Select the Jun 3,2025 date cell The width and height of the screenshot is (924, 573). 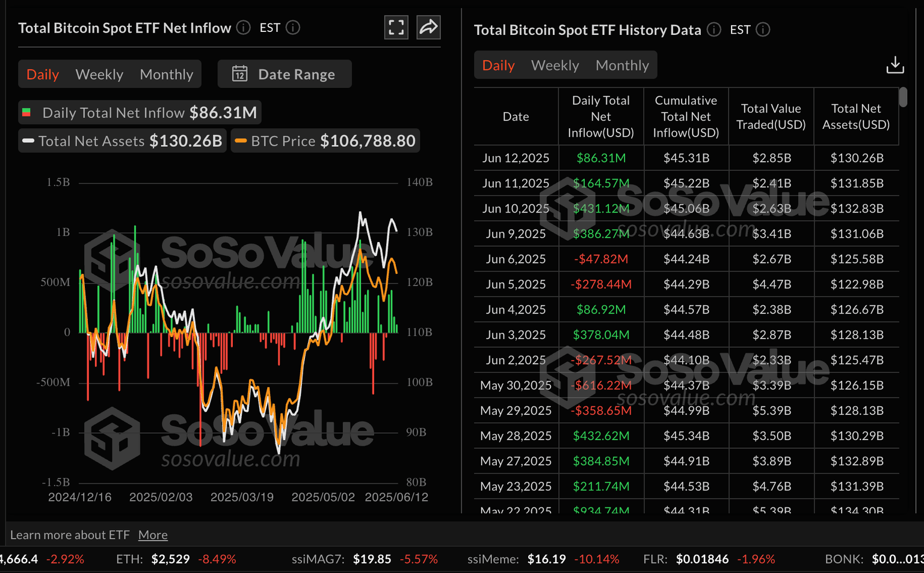point(516,335)
